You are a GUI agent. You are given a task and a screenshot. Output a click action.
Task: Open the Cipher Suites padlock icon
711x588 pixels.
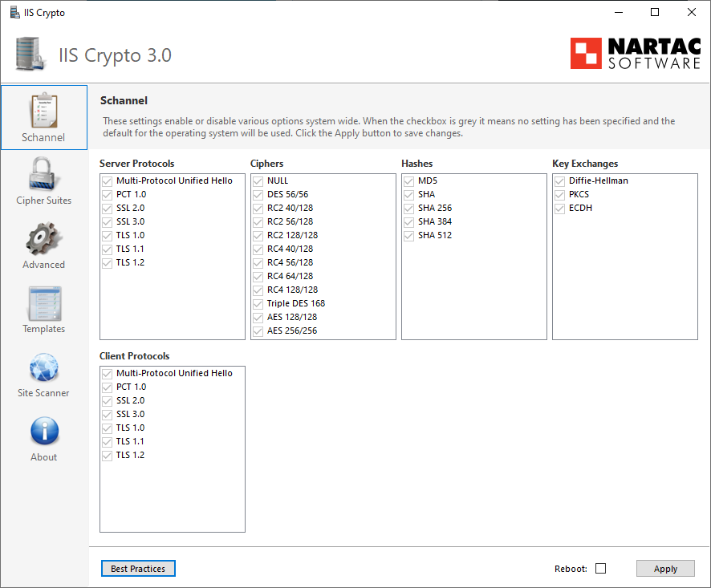[x=43, y=175]
